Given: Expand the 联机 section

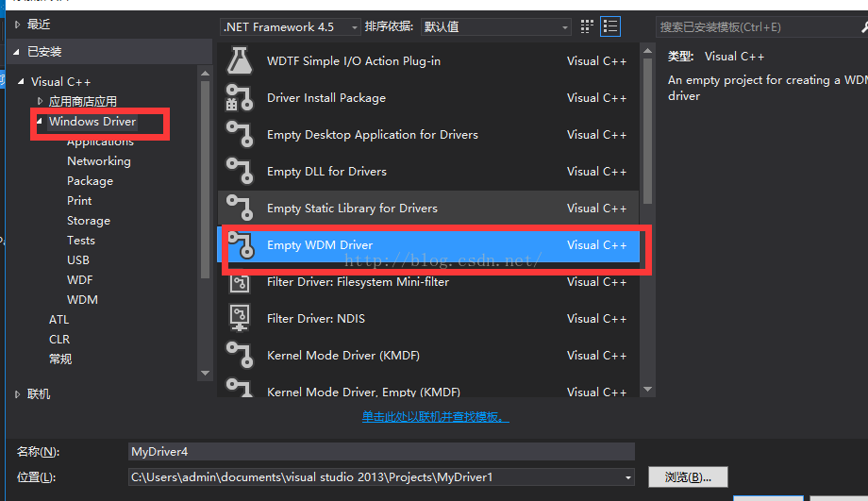Looking at the screenshot, I should pyautogui.click(x=17, y=394).
